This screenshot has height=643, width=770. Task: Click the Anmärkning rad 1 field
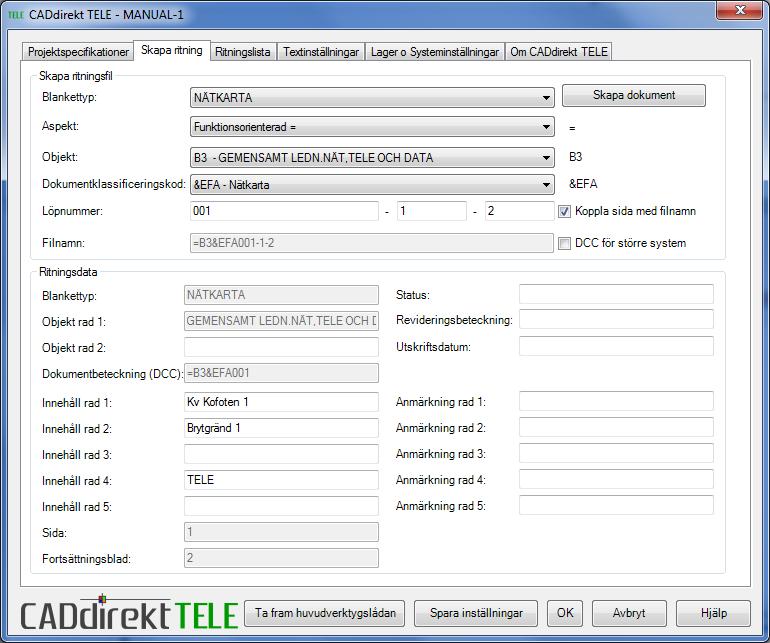point(616,401)
